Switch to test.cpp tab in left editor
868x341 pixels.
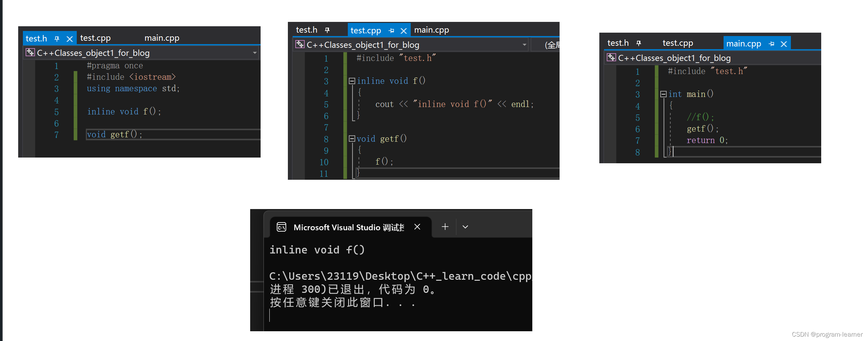[95, 38]
